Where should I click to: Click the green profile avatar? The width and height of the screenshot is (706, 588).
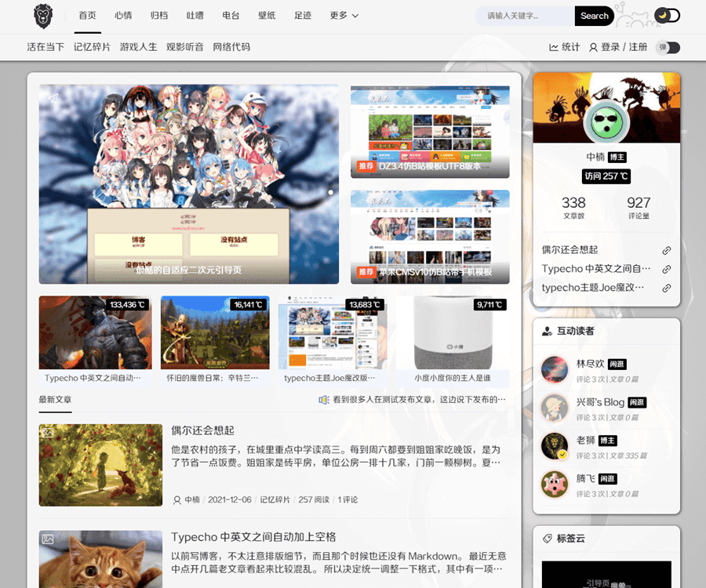point(606,122)
